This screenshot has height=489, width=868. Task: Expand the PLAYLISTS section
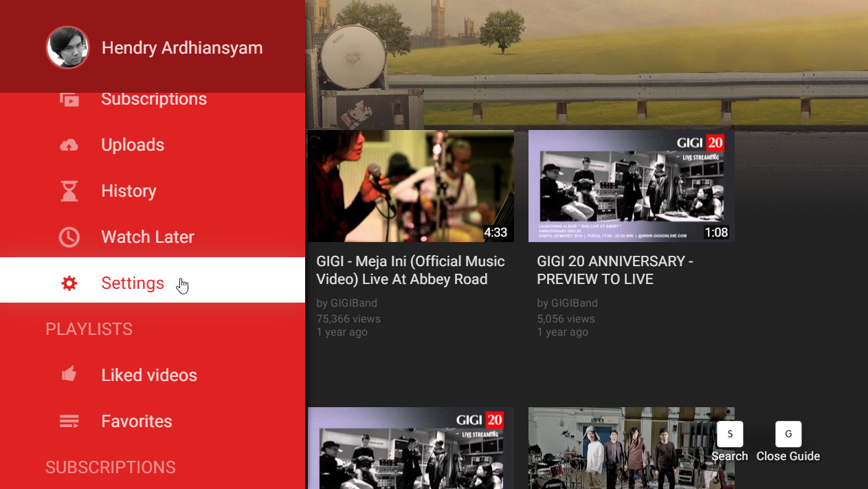click(x=89, y=329)
